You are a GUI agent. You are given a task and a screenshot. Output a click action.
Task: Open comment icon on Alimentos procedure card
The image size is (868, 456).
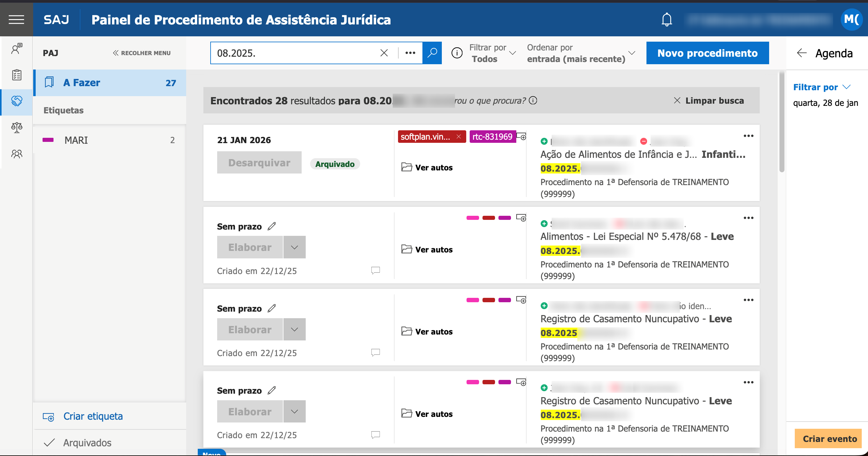[x=375, y=271]
